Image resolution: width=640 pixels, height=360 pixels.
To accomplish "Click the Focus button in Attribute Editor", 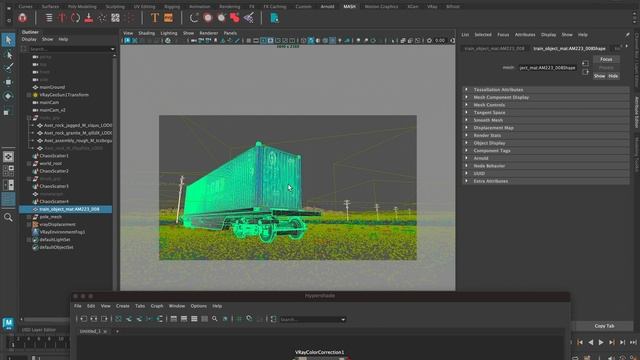I will (x=606, y=59).
